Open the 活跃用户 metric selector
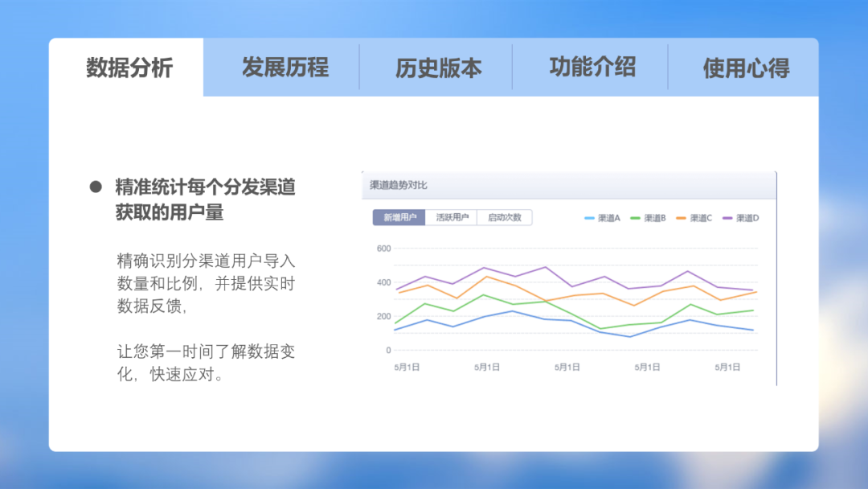This screenshot has height=489, width=868. (x=452, y=217)
